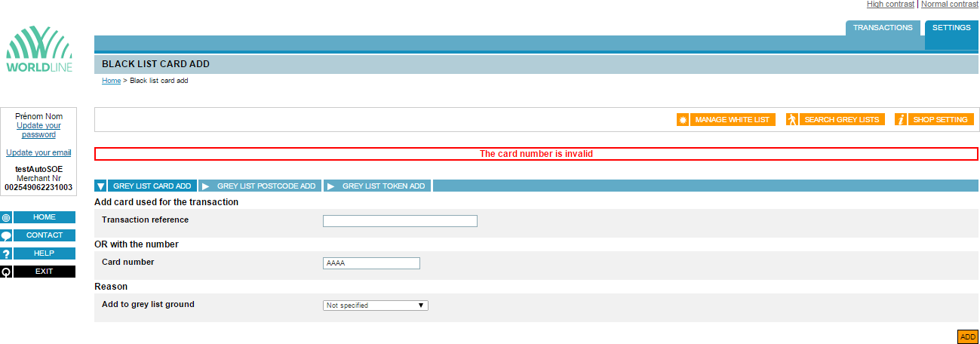Image resolution: width=980 pixels, height=344 pixels.
Task: Click the question mark icon next to Help
Action: pos(6,253)
